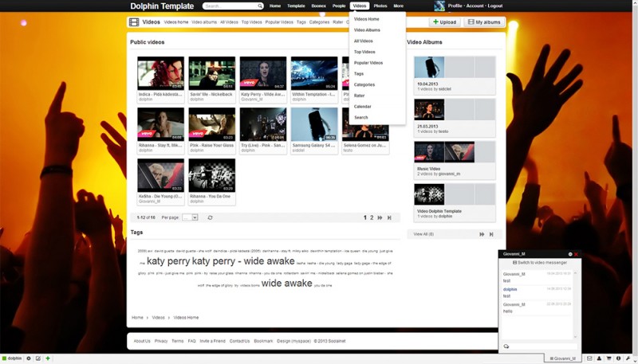Click the Giovanni_M chat tab in bottom bar
This screenshot has width=638, height=364.
(563, 358)
